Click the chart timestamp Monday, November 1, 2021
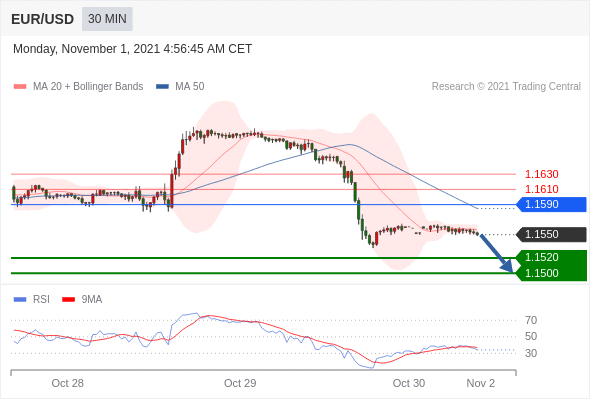Image resolution: width=590 pixels, height=400 pixels. (132, 49)
